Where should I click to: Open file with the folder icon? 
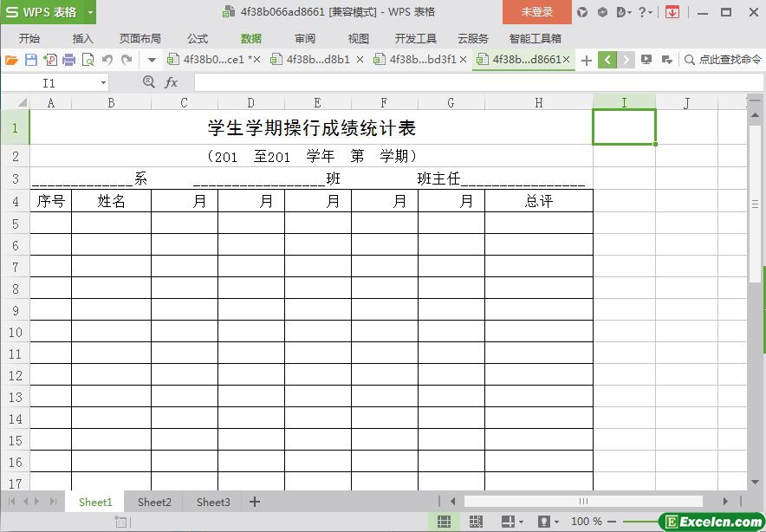(x=11, y=60)
